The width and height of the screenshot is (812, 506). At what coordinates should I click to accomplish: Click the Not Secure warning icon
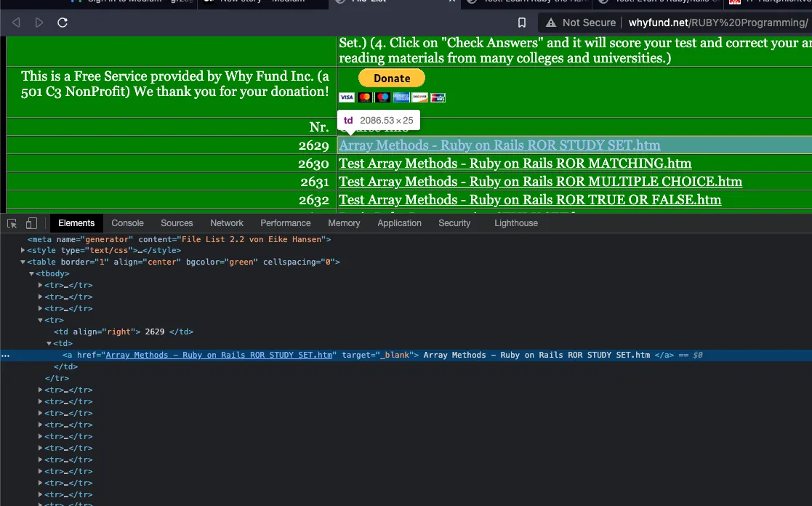tap(552, 23)
